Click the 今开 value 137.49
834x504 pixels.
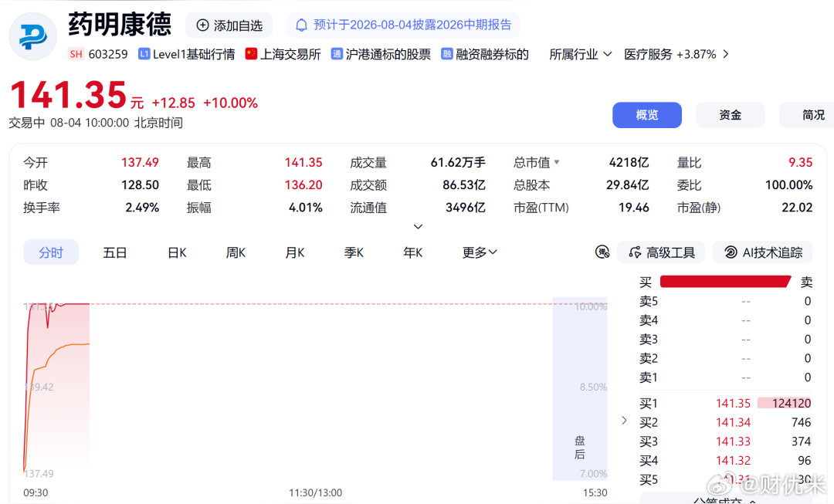[140, 162]
